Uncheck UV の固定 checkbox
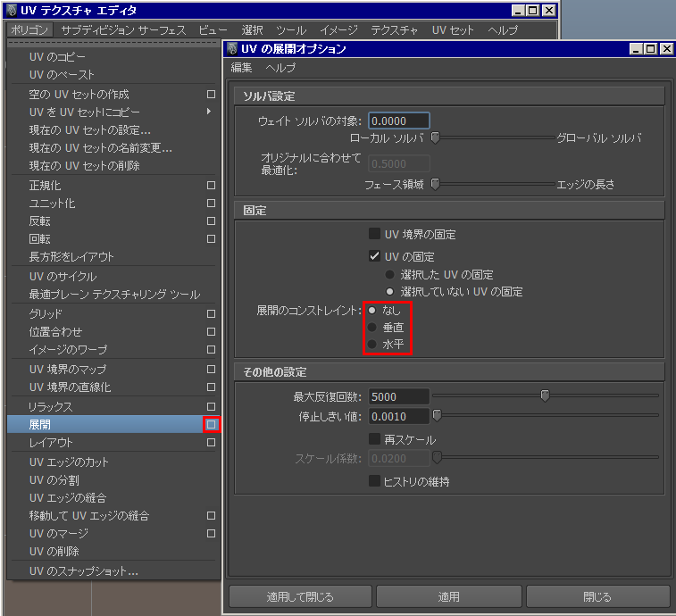Viewport: 676px width, 616px height. point(374,256)
